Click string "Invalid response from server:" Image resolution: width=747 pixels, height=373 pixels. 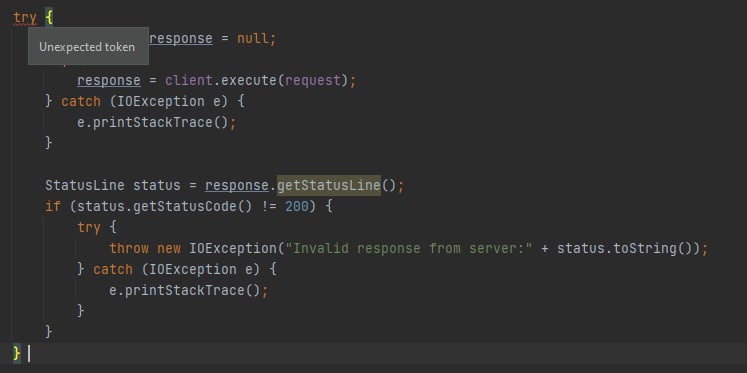click(x=408, y=248)
